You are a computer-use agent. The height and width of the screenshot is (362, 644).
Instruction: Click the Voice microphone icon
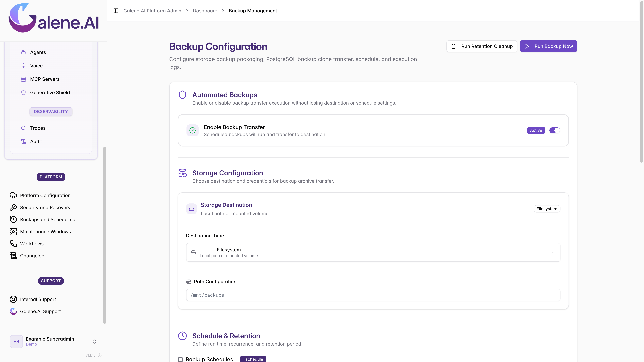point(23,66)
